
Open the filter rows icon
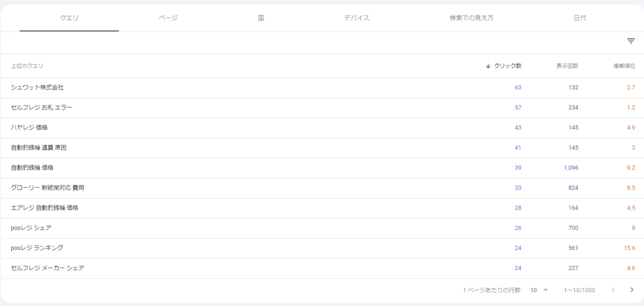click(x=631, y=41)
